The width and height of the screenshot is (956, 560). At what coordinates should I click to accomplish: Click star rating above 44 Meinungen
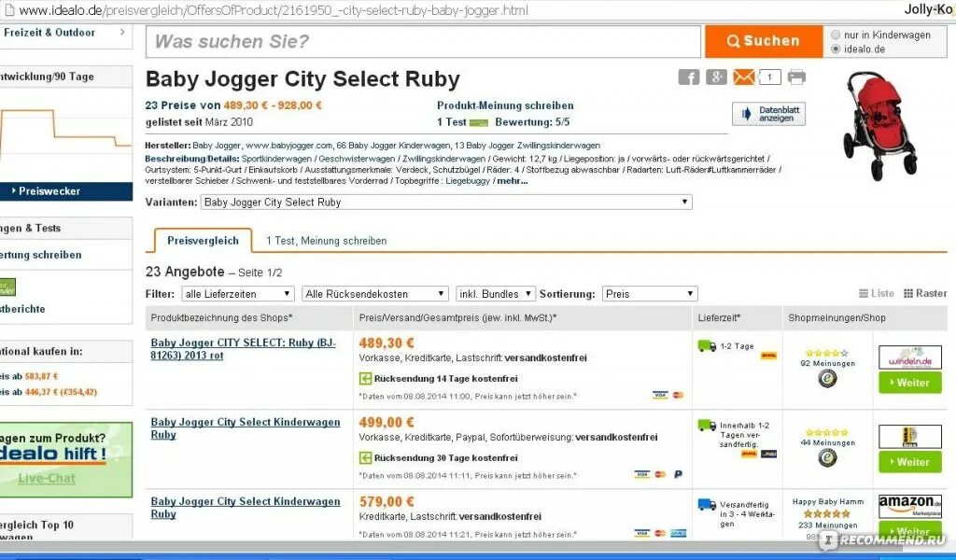click(x=827, y=432)
